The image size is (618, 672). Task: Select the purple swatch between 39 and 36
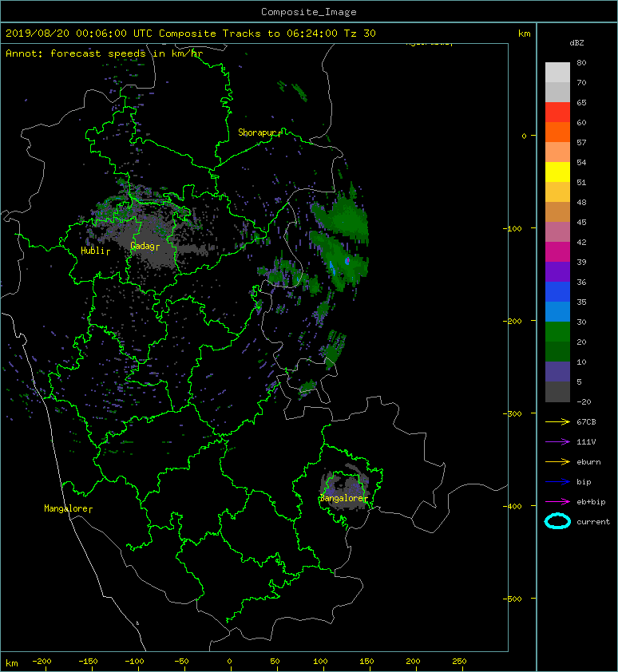coord(557,271)
